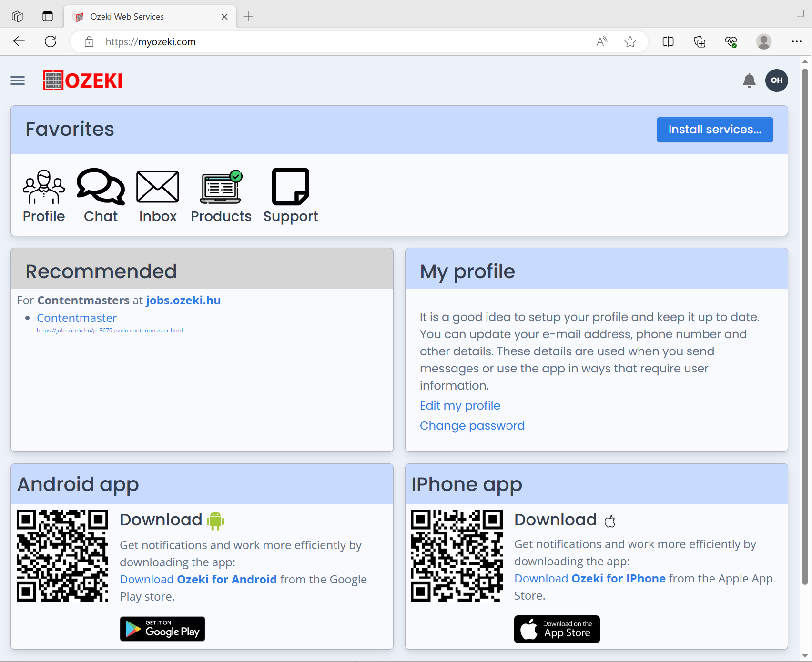Click the vertical page scrollbar thumb
The width and height of the screenshot is (812, 662).
(x=805, y=326)
